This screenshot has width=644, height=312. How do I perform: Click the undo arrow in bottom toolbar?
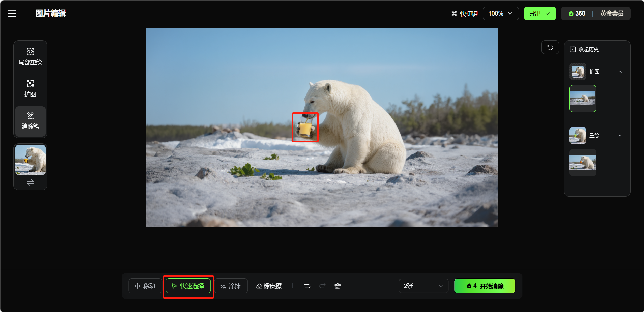307,286
